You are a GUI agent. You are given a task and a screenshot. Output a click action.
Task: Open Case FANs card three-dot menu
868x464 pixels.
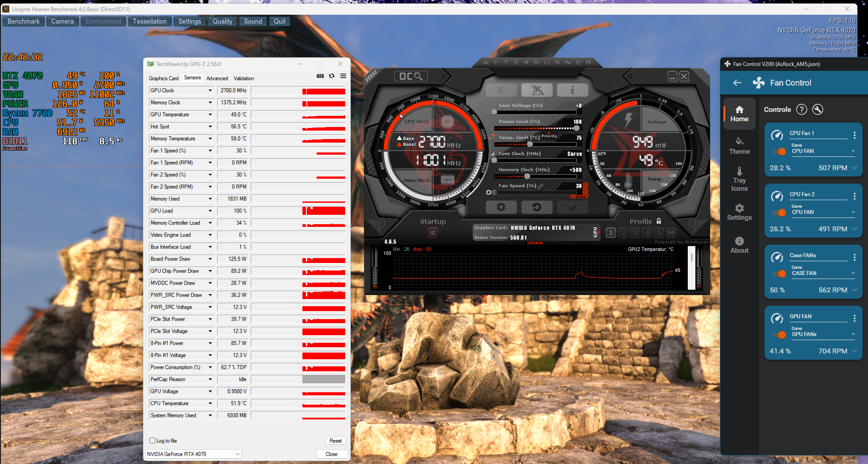pos(854,257)
